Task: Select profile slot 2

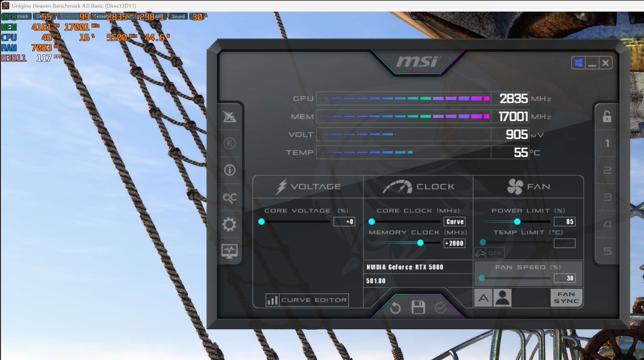Action: pyautogui.click(x=607, y=170)
